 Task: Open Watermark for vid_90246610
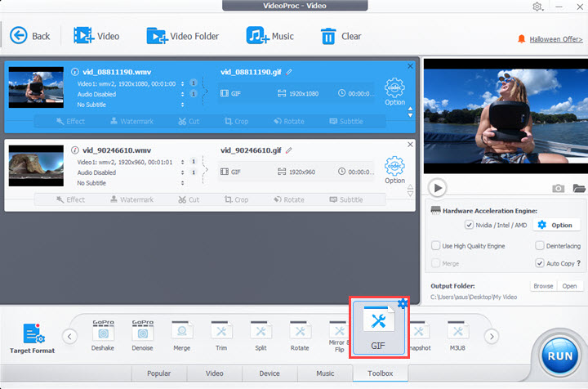pyautogui.click(x=131, y=199)
